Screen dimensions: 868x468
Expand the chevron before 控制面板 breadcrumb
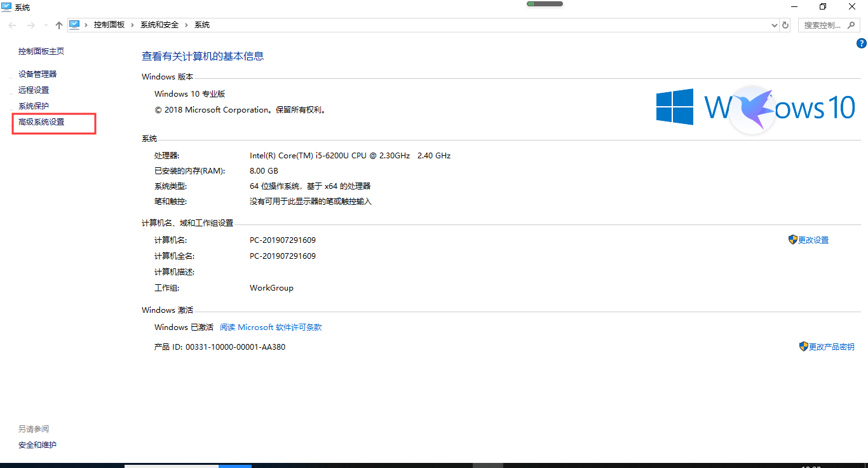[x=86, y=25]
